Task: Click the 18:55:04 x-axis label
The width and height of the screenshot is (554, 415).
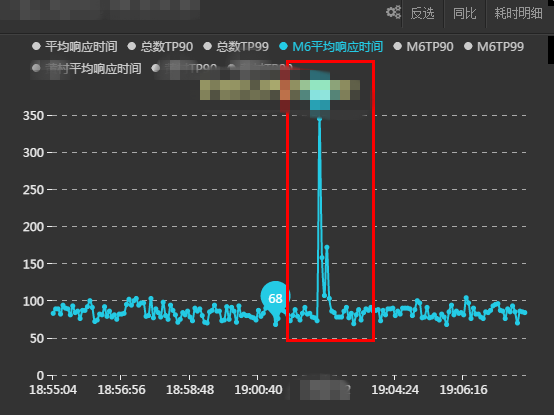Action: point(53,390)
